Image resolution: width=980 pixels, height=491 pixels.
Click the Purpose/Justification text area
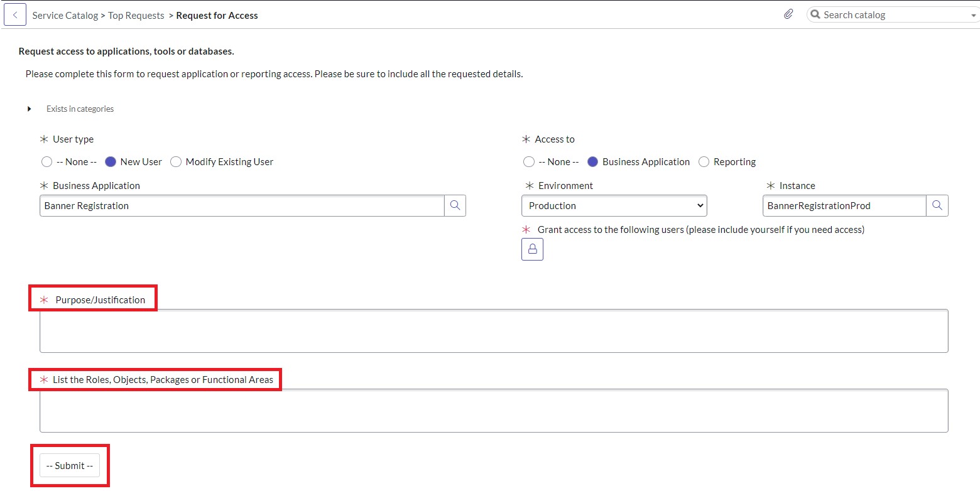[493, 330]
